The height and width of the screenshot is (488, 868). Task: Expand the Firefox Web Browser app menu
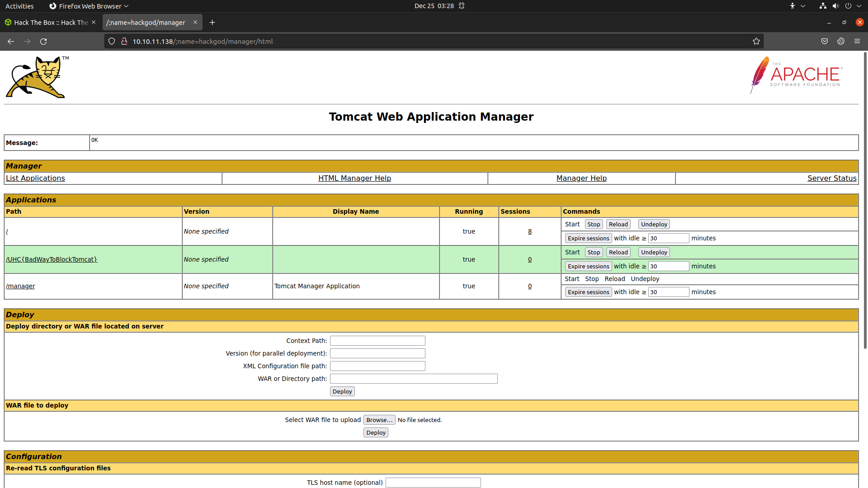[x=89, y=6]
